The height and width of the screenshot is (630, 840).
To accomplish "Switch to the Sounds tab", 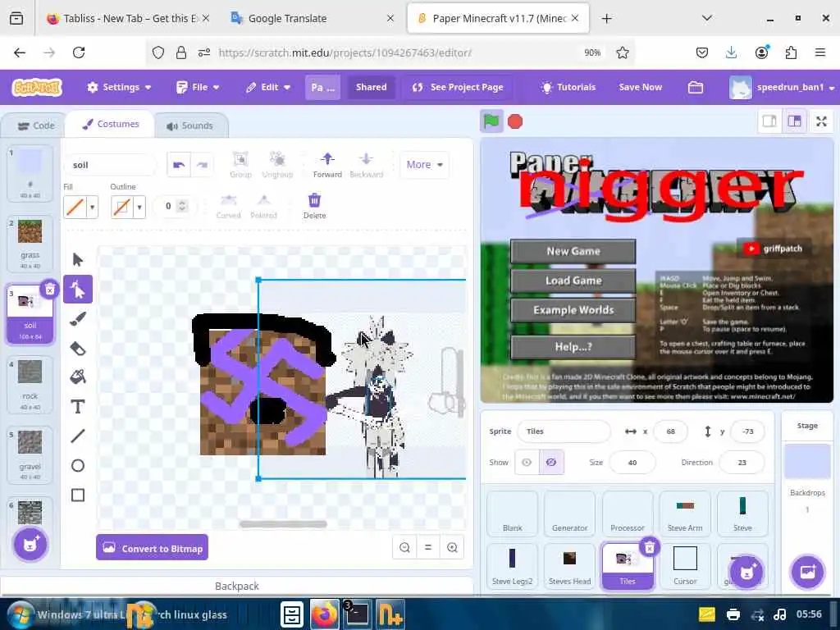I will click(x=189, y=126).
